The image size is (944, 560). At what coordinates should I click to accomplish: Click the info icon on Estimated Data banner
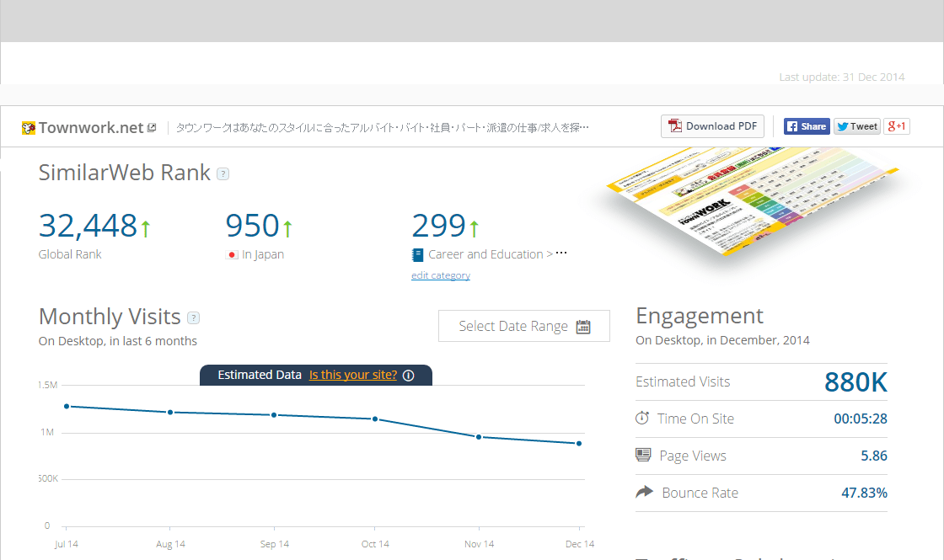408,376
